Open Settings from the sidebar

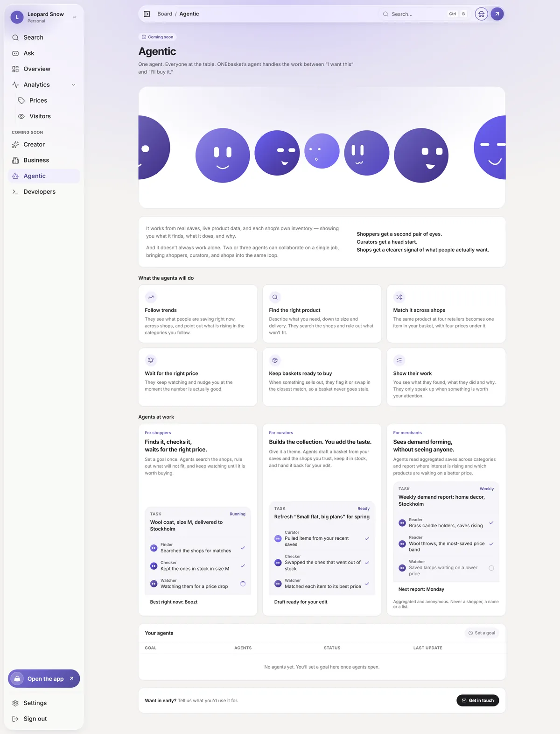coord(44,703)
